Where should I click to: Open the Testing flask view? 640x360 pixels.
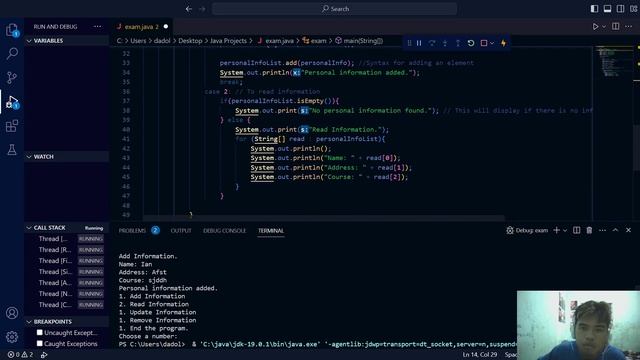12,149
